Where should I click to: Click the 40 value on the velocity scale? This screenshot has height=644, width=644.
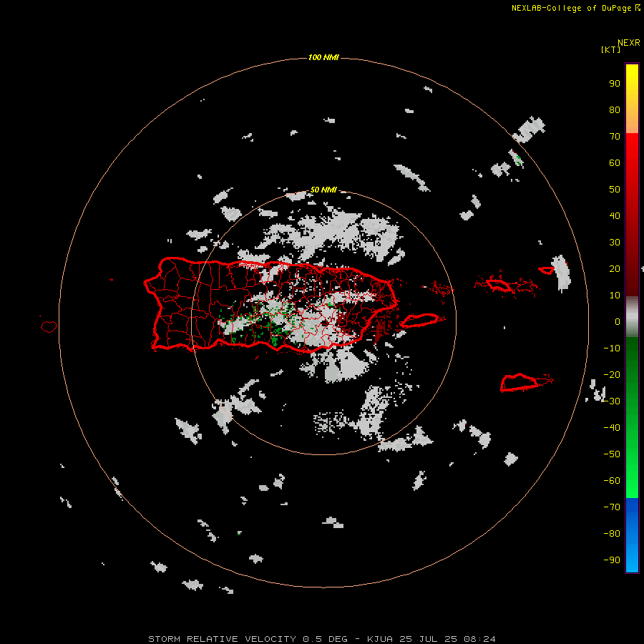(x=615, y=215)
